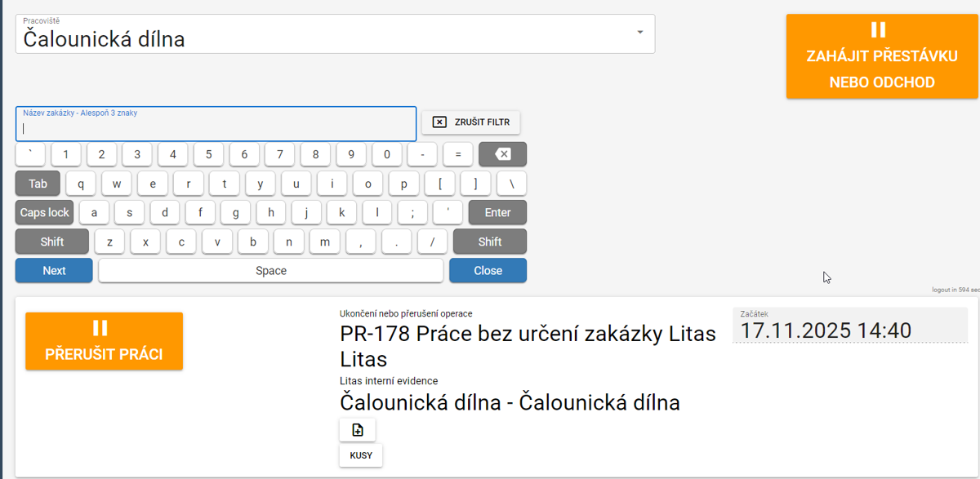Viewport: 980px width, 479px height.
Task: Click the blue Next keyboard button
Action: coord(54,271)
